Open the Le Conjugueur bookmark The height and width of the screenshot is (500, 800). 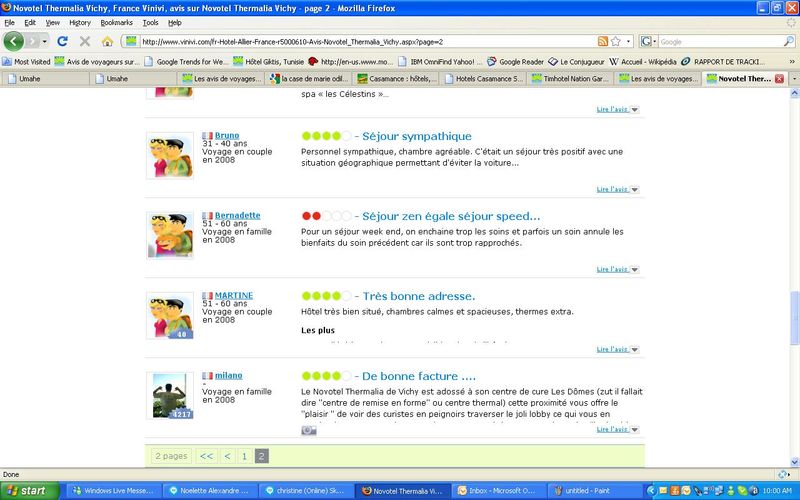coord(576,62)
